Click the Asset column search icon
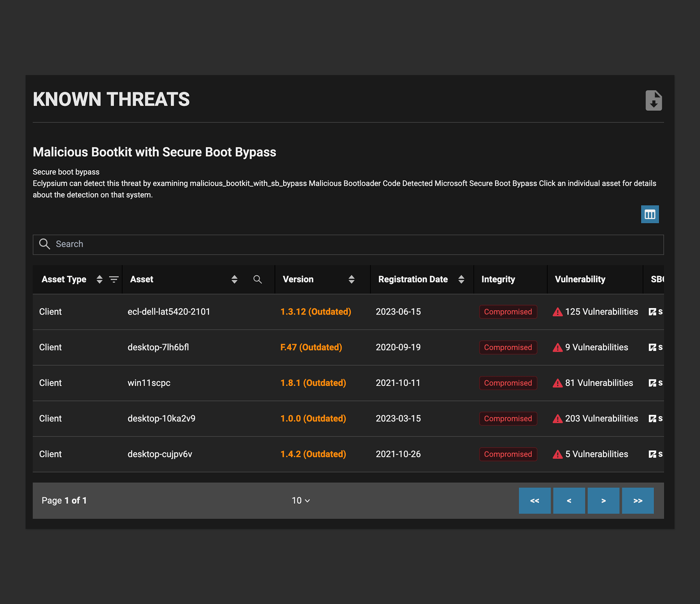The height and width of the screenshot is (604, 700). (x=257, y=279)
